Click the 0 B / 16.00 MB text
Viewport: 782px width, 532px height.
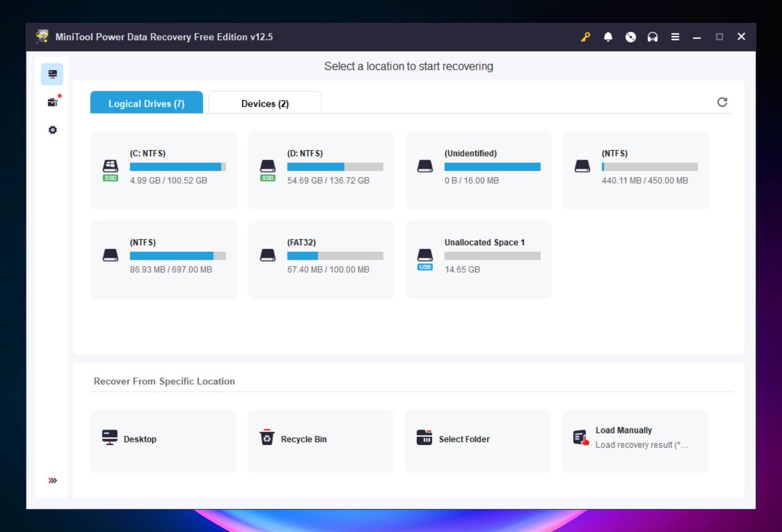pos(471,180)
